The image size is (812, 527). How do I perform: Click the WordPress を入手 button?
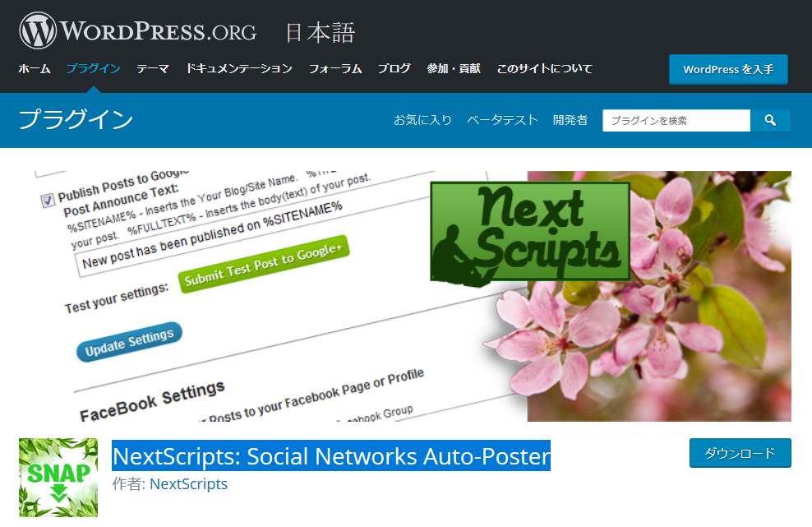(x=728, y=69)
